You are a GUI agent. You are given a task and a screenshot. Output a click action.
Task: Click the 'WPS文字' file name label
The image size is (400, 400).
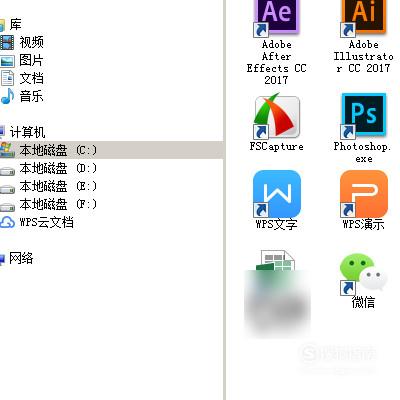(x=276, y=224)
